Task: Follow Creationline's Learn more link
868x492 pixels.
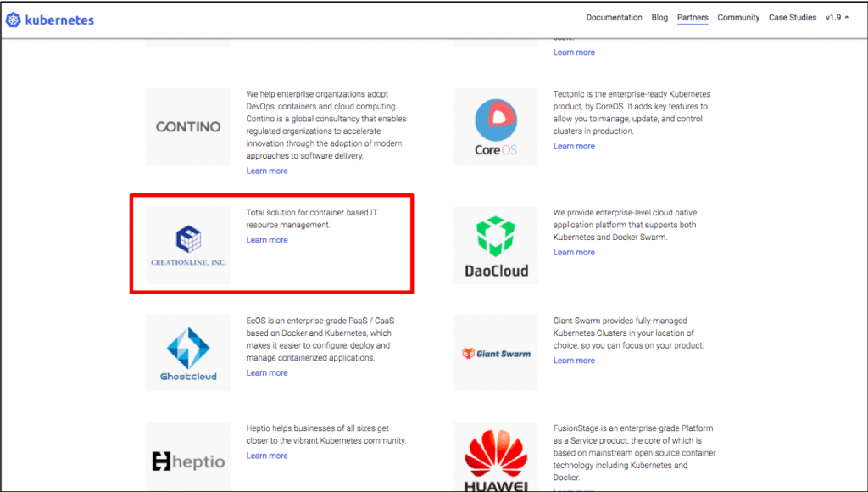Action: 267,240
